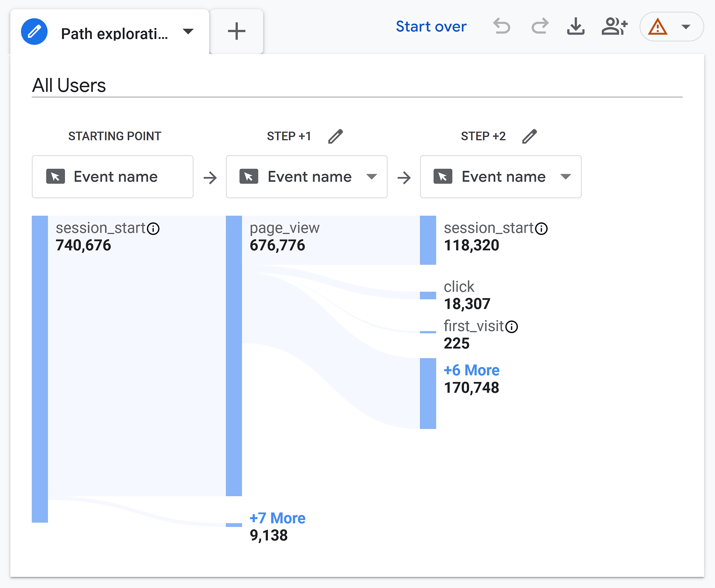Image resolution: width=715 pixels, height=588 pixels.
Task: Open the Path exploration tab menu arrow
Action: coord(188,32)
